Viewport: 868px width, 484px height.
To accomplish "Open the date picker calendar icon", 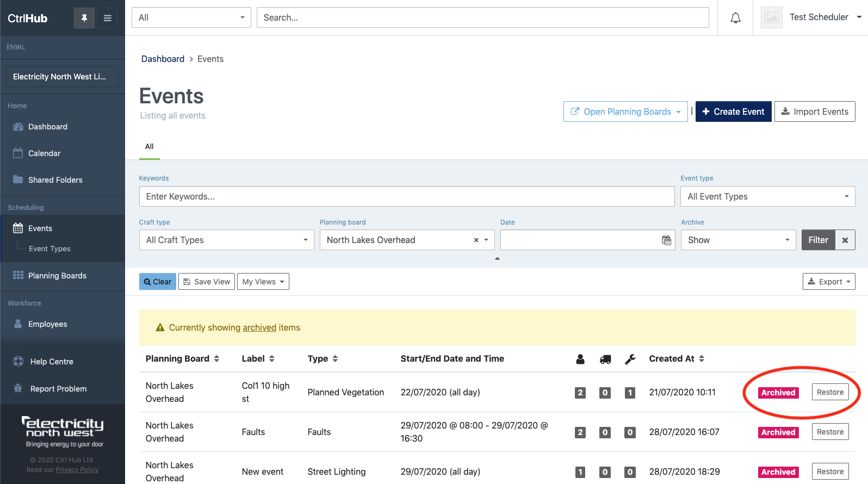I will (x=666, y=240).
